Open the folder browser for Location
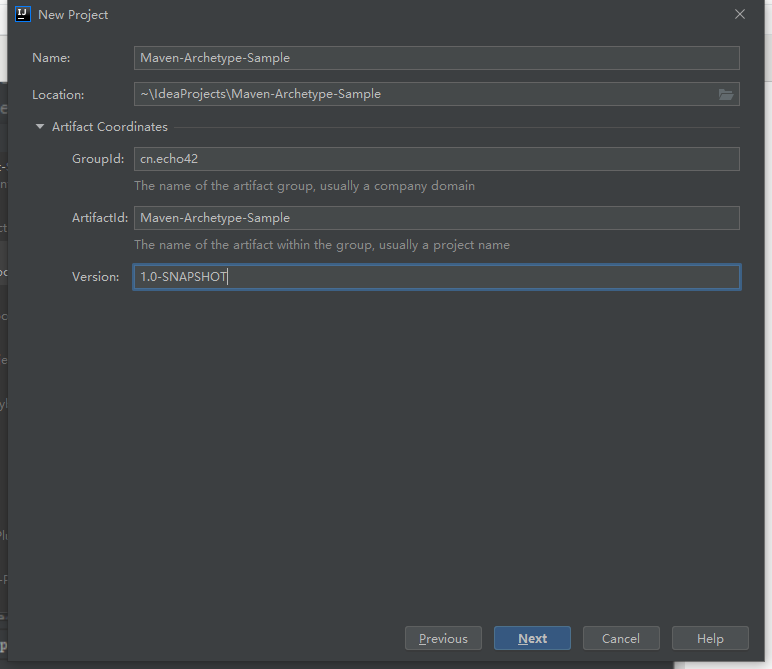772x669 pixels. click(726, 95)
